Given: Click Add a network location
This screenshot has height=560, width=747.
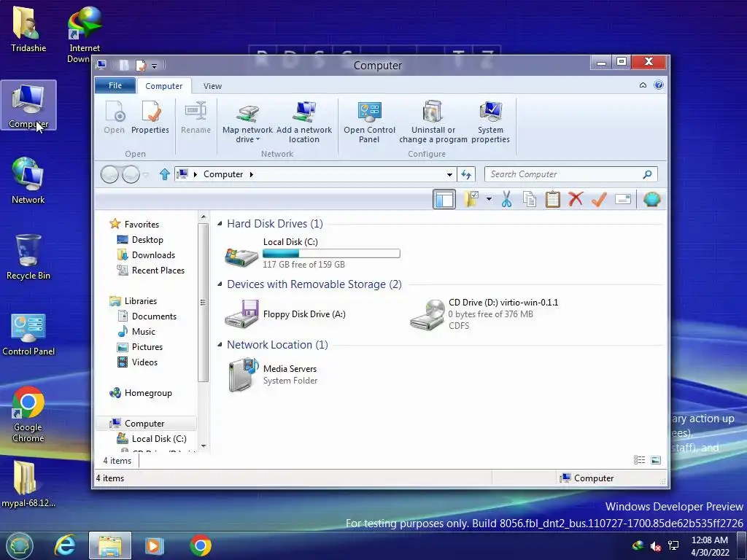Looking at the screenshot, I should (x=304, y=122).
